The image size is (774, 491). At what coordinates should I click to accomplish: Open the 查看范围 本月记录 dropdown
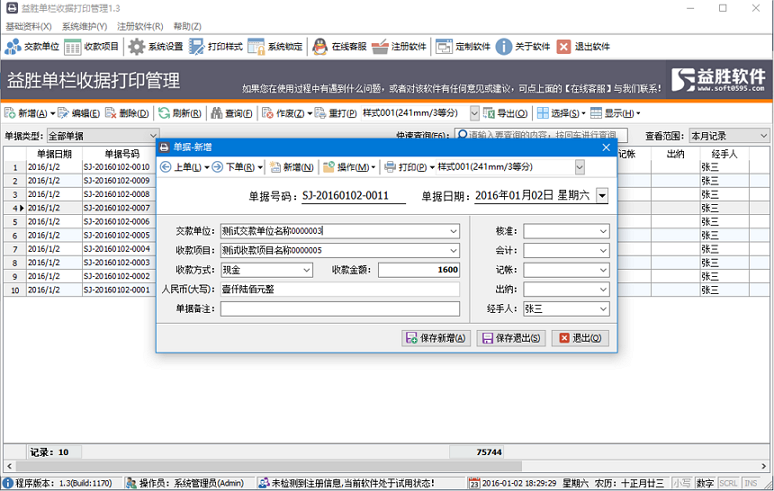click(763, 136)
